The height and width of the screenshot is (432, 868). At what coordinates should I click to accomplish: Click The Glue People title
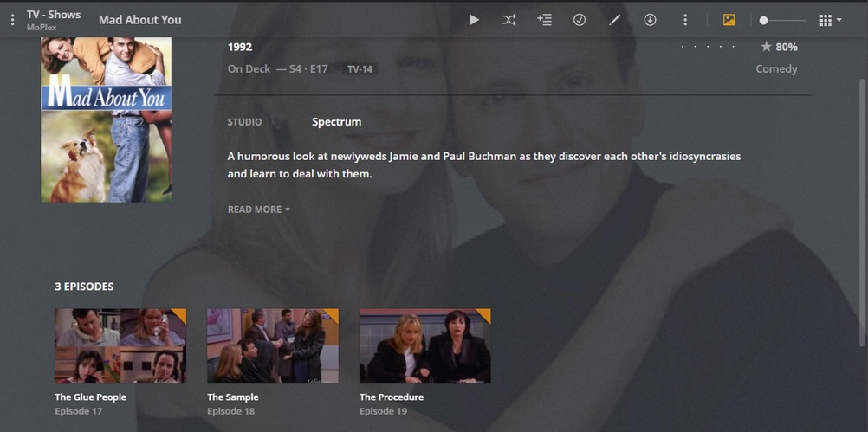[x=90, y=397]
